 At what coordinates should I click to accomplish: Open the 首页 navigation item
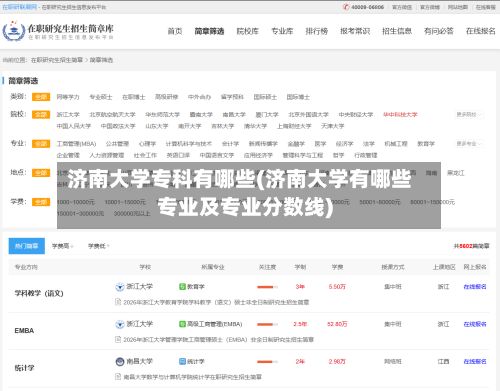point(175,31)
